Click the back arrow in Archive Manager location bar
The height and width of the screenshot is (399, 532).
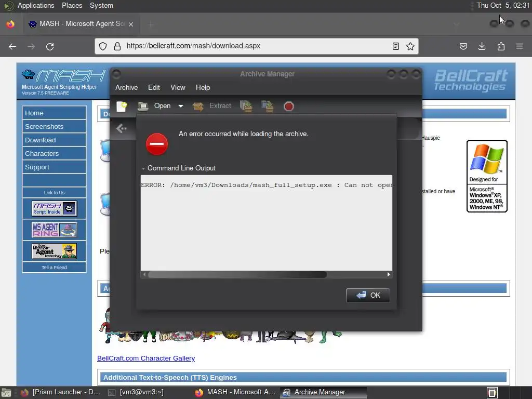click(x=122, y=129)
